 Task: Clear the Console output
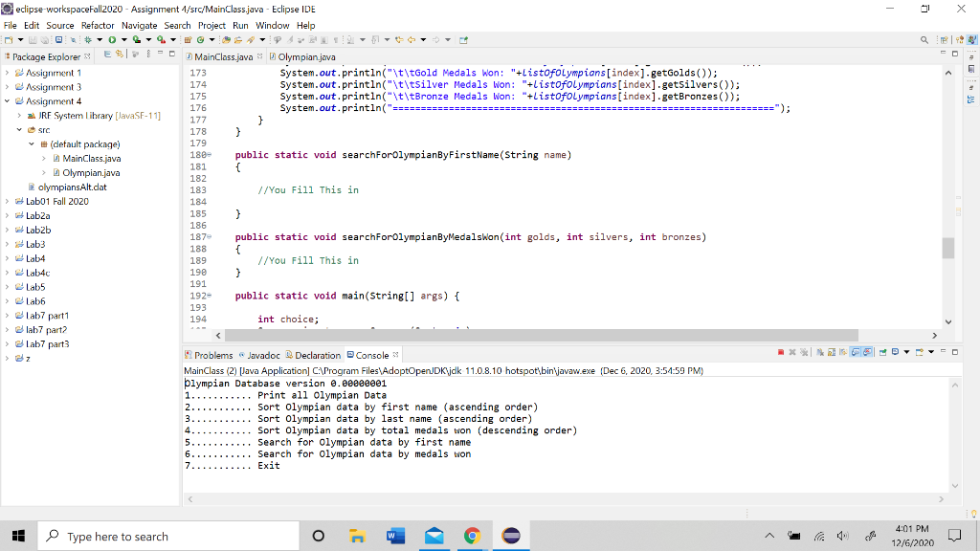point(820,352)
